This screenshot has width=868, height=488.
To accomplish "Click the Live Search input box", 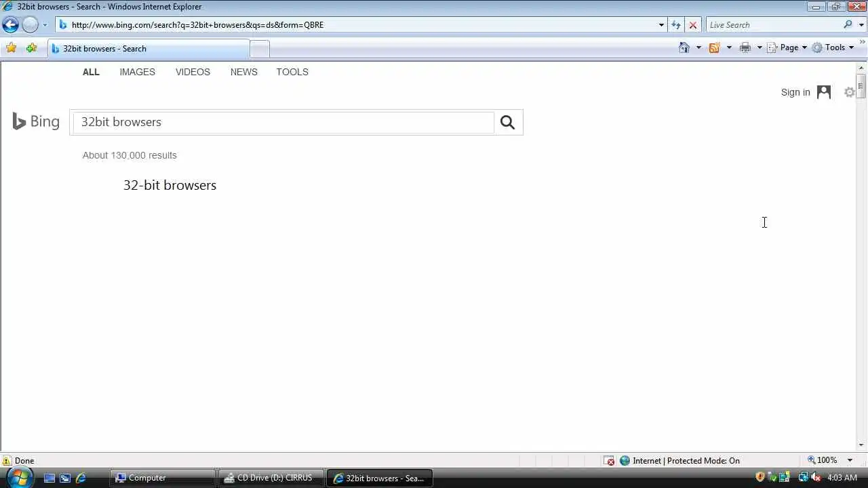I will tap(773, 25).
